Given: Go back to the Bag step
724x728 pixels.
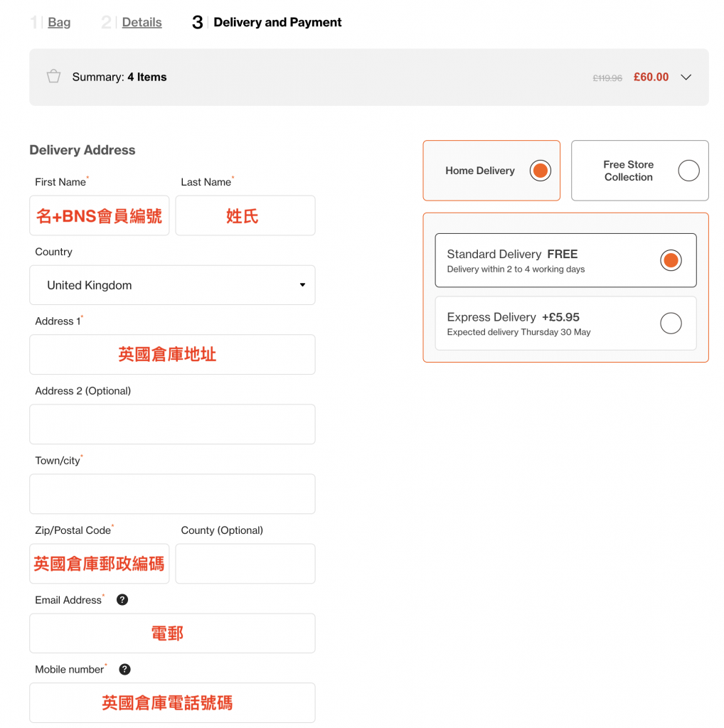Looking at the screenshot, I should 59,23.
